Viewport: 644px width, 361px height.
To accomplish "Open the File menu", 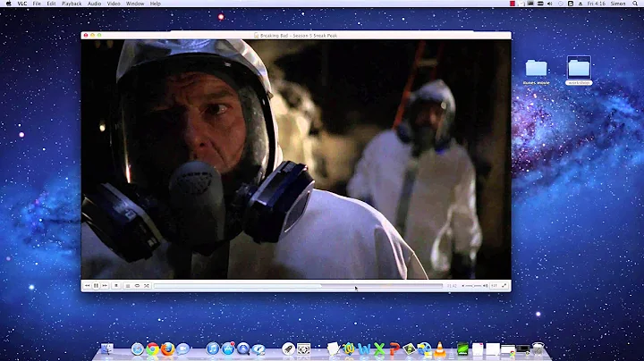I will 37,4.
